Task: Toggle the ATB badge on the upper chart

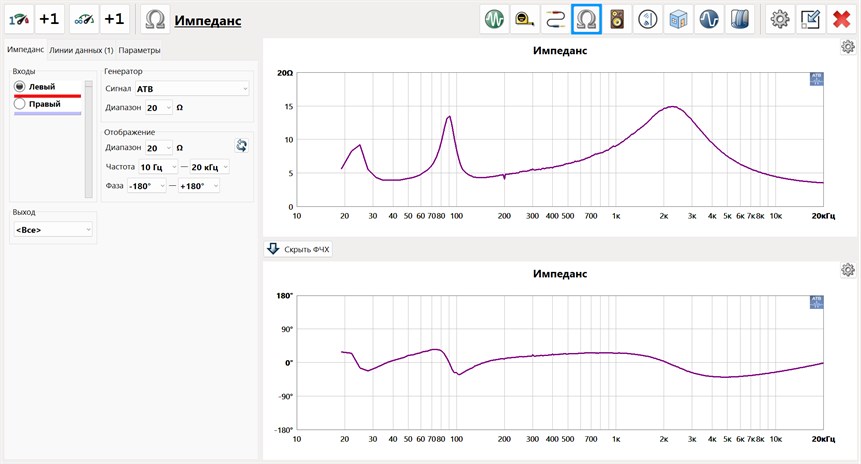Action: [816, 80]
